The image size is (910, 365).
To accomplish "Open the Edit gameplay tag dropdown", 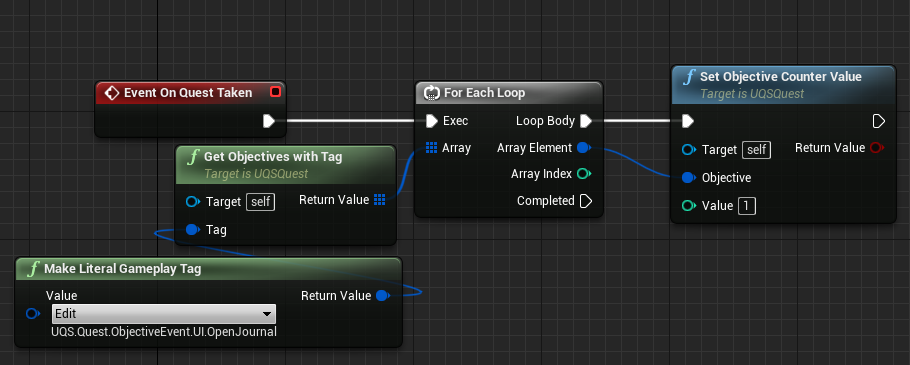I will coord(164,313).
